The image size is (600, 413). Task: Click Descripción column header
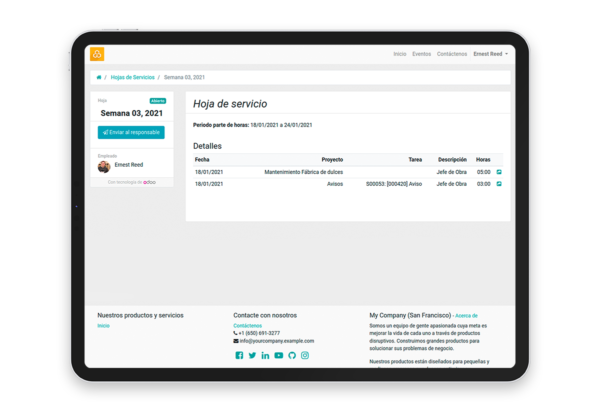(452, 160)
